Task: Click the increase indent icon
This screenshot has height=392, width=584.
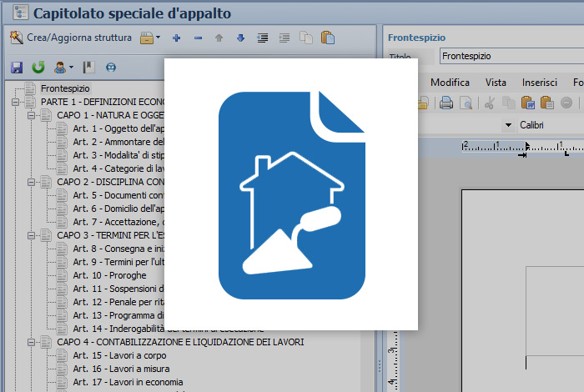Action: click(263, 38)
